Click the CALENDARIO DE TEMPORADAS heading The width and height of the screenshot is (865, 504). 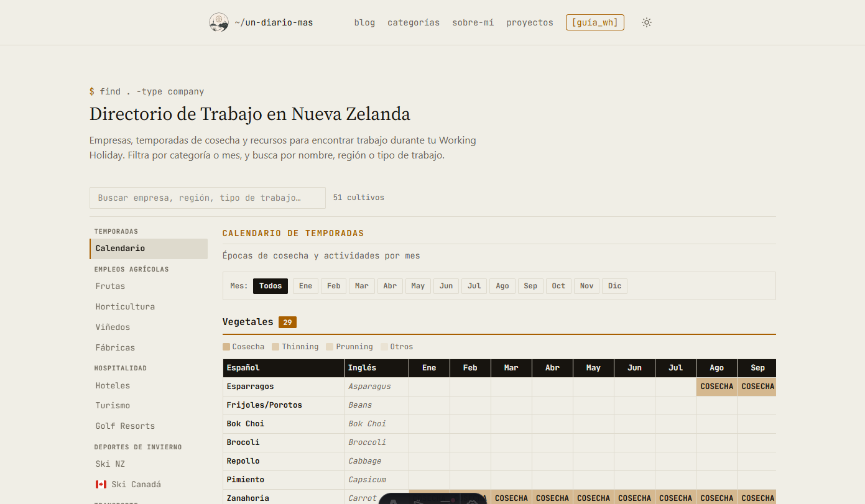[x=294, y=234]
